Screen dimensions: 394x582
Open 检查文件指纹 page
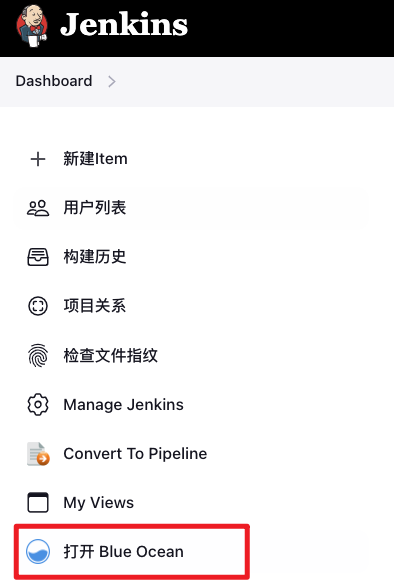pos(111,355)
